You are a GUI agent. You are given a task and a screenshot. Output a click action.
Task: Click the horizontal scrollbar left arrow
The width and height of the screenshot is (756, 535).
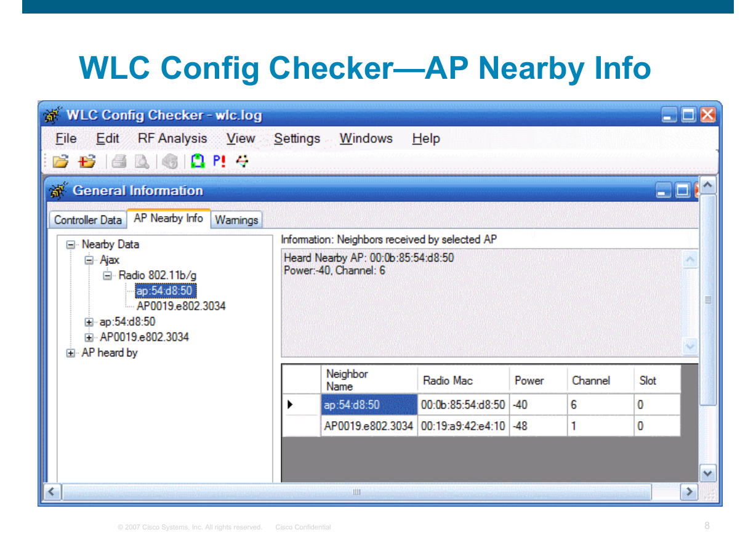tap(52, 491)
